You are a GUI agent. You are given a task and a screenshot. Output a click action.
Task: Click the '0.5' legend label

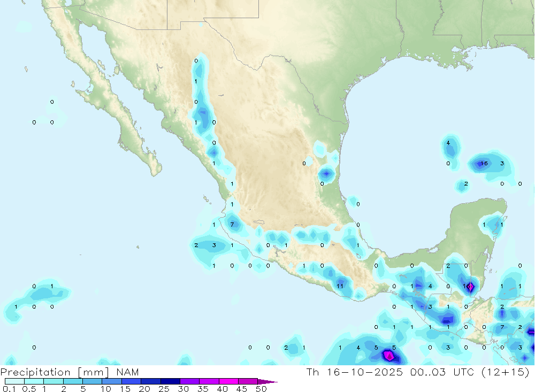click(29, 389)
